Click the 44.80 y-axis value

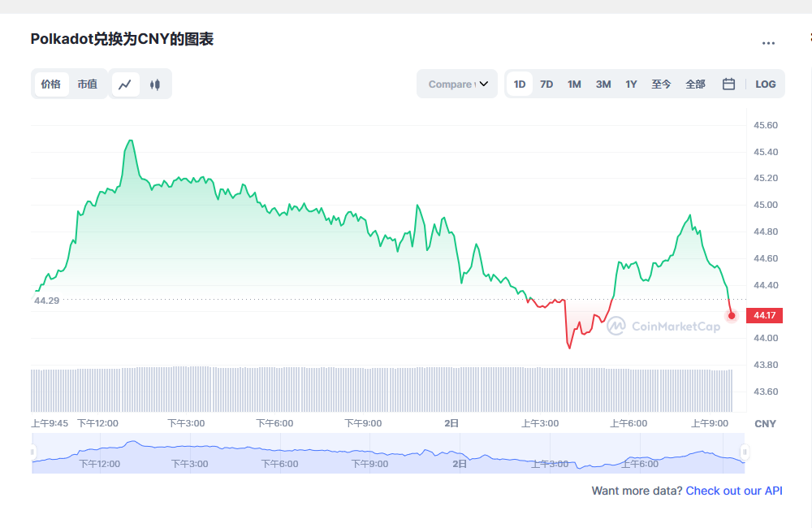tap(766, 232)
